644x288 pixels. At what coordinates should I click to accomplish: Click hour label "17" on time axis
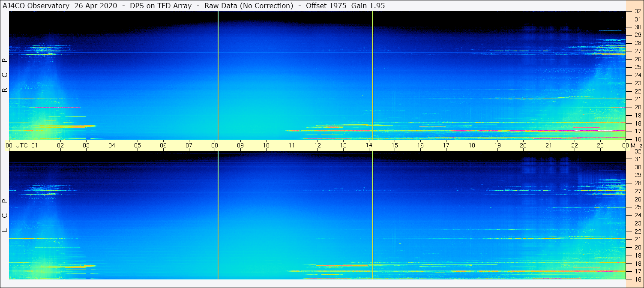[446, 145]
